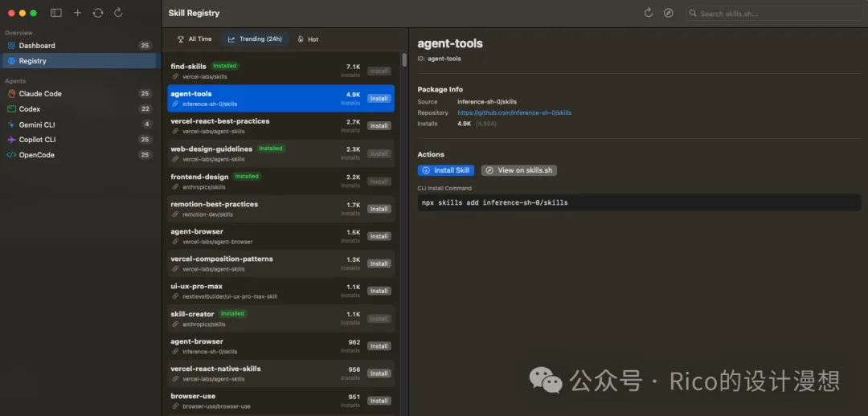Refresh the Skill Registry list

(649, 13)
